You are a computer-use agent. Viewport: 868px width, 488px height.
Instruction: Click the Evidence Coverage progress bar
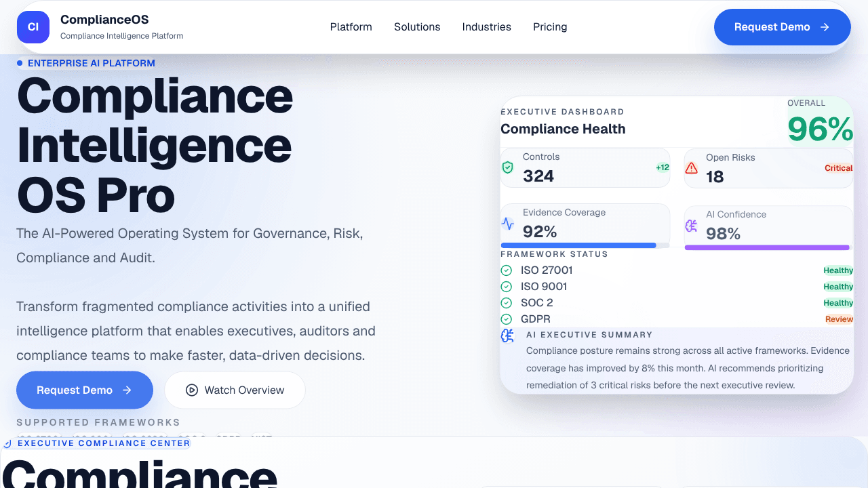point(585,245)
